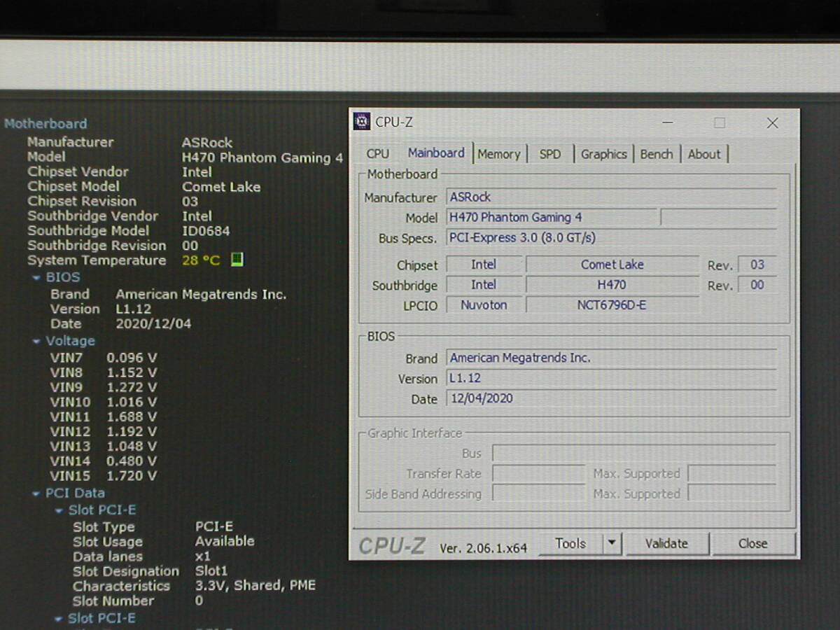Collapse the PCI Data tree section
Image resolution: width=840 pixels, height=630 pixels.
(x=36, y=493)
